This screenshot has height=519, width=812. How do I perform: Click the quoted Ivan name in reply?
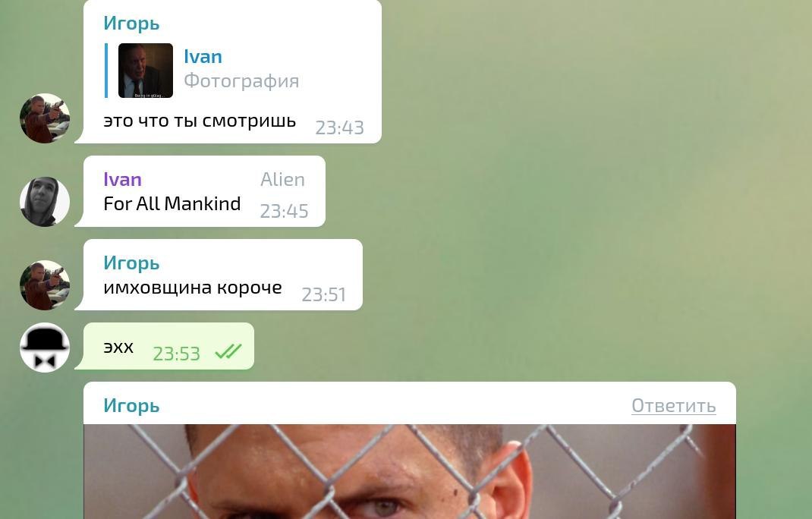203,56
